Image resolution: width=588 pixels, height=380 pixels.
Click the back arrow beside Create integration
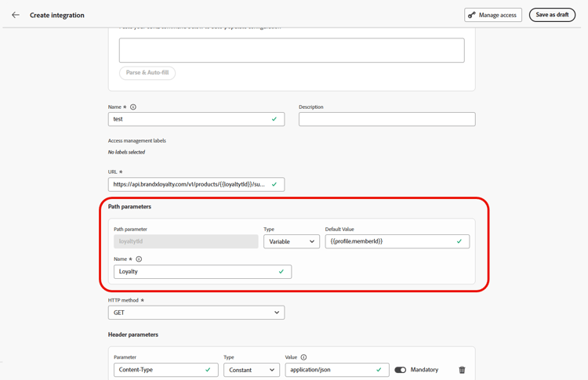tap(16, 15)
